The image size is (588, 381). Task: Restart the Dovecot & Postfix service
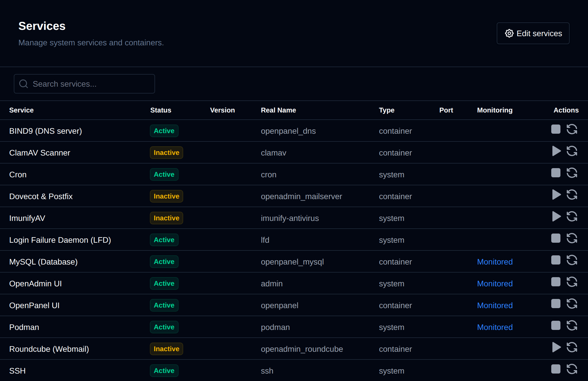tap(572, 195)
